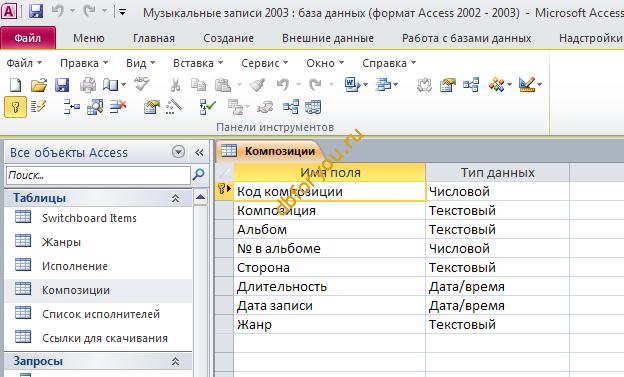Open the Вставка dropdown menu
This screenshot has width=624, height=377.
click(198, 63)
